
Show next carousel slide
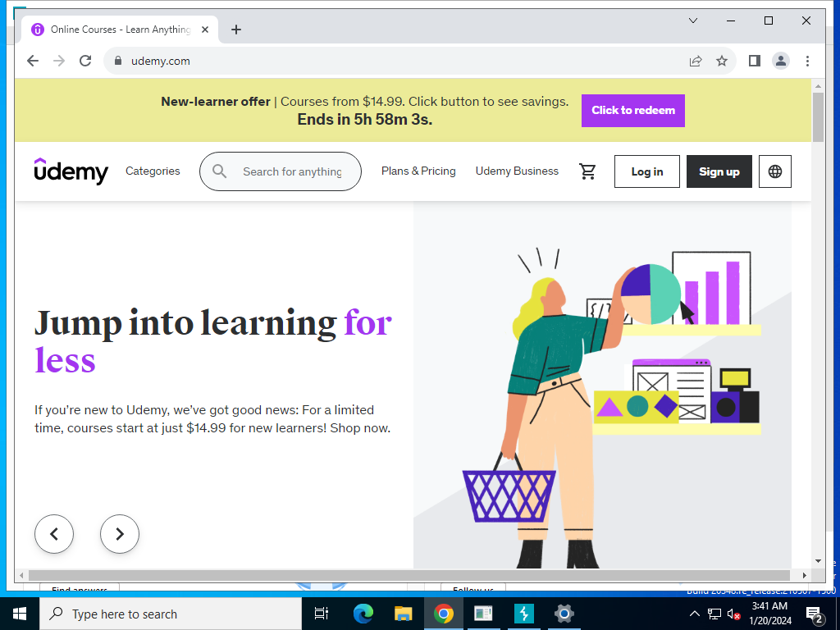point(120,533)
